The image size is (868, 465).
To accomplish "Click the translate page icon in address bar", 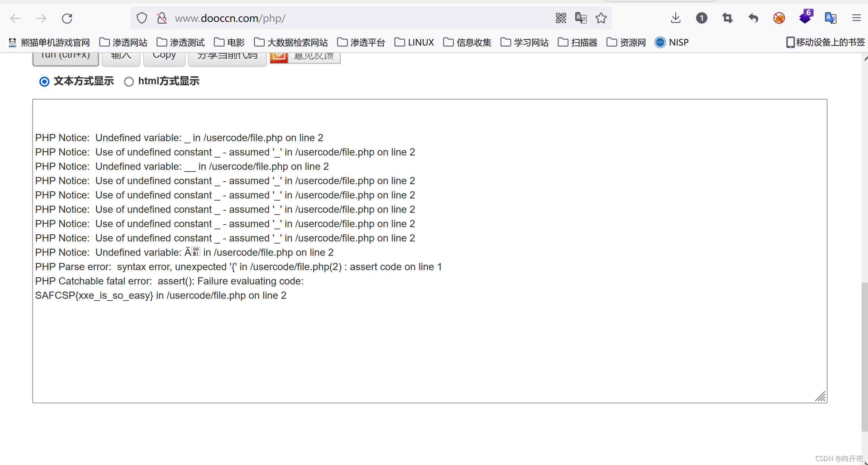I will coord(581,18).
